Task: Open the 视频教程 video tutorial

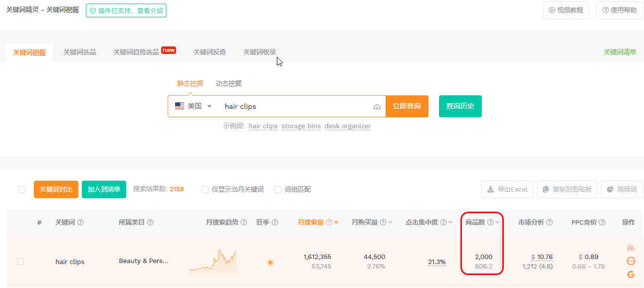Action: pos(566,10)
